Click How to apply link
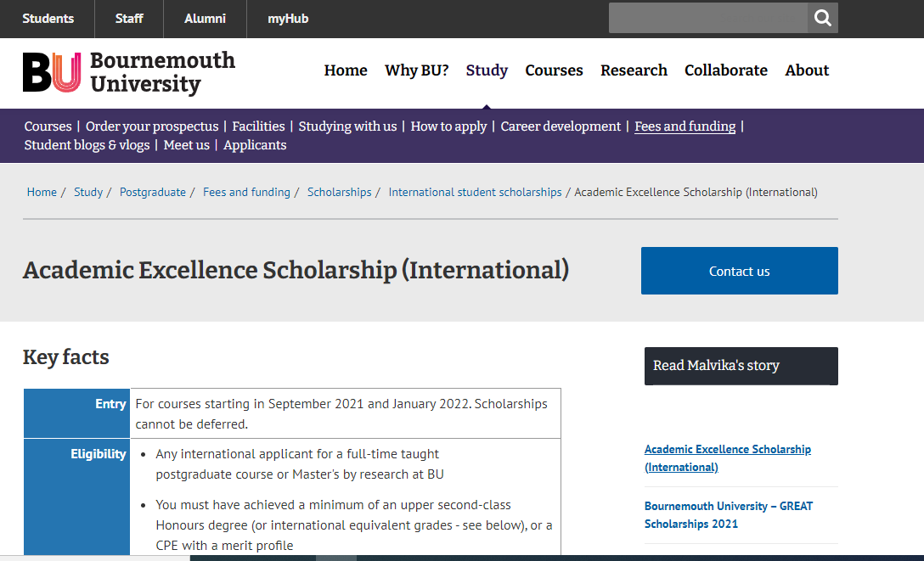Image resolution: width=924 pixels, height=561 pixels. pos(448,126)
